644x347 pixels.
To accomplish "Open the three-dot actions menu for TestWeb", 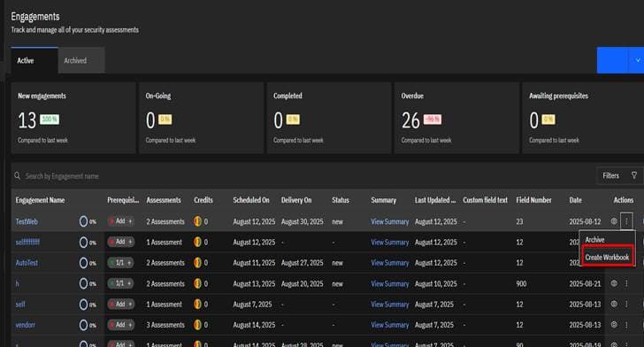I will [626, 221].
